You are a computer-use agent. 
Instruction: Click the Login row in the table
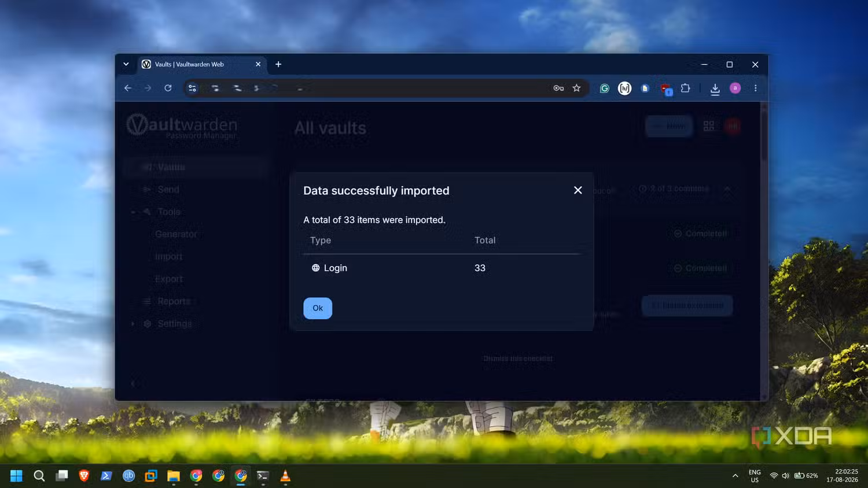click(442, 268)
